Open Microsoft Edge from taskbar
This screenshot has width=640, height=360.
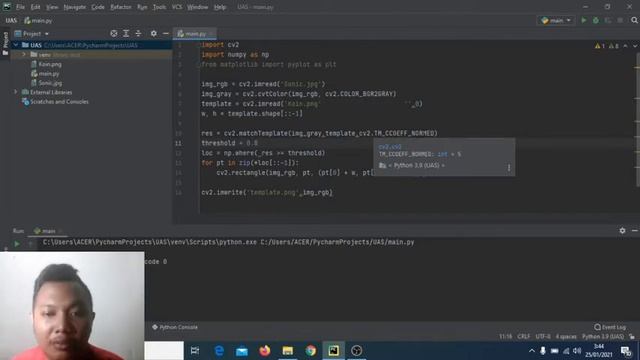click(x=219, y=351)
